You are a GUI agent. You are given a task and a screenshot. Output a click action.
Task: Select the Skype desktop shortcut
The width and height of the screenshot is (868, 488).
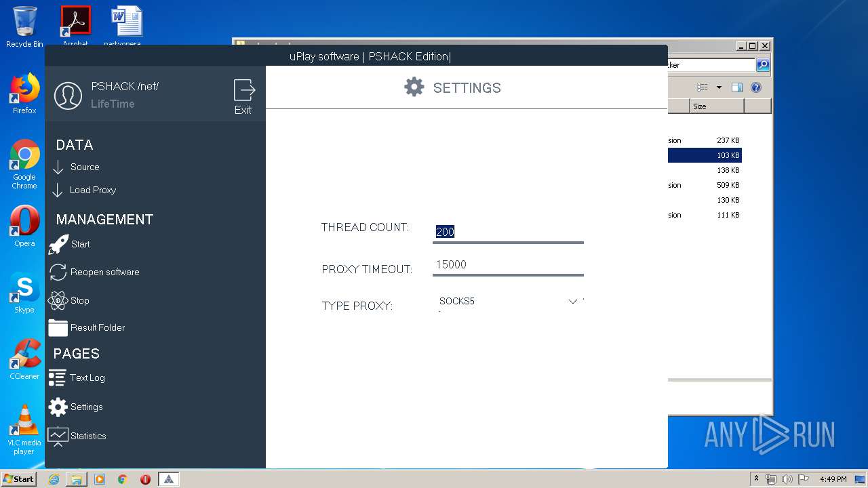click(x=24, y=293)
